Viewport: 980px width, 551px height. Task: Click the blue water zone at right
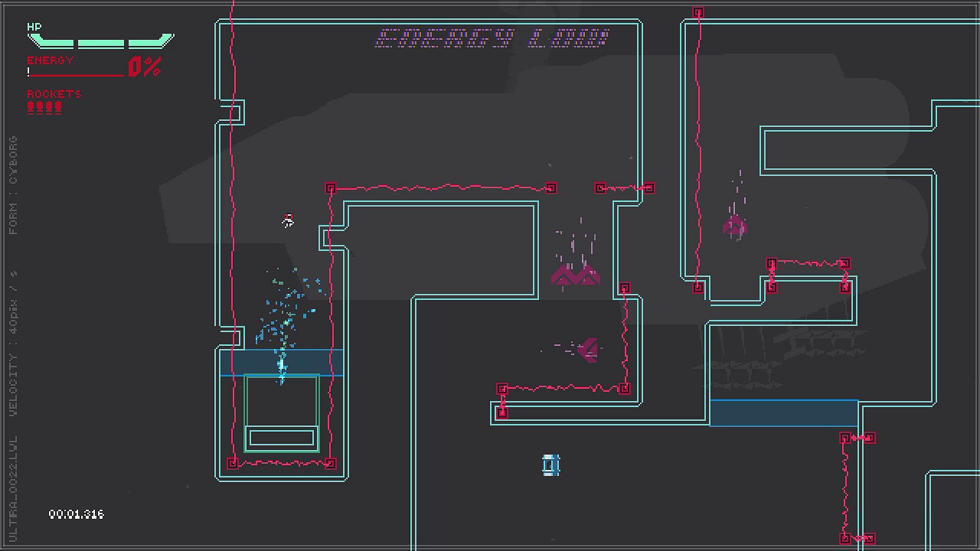tap(783, 413)
